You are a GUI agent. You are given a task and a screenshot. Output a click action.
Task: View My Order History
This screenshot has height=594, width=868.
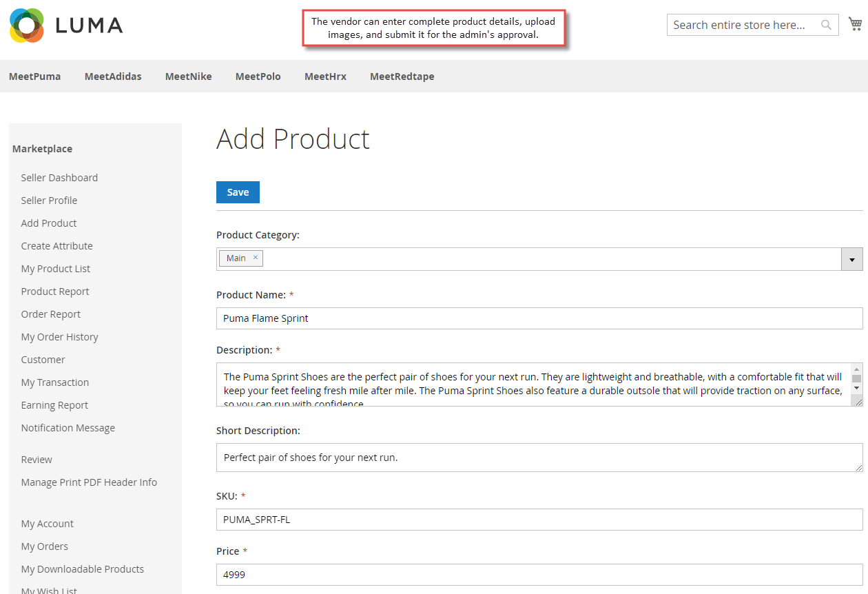click(x=60, y=337)
